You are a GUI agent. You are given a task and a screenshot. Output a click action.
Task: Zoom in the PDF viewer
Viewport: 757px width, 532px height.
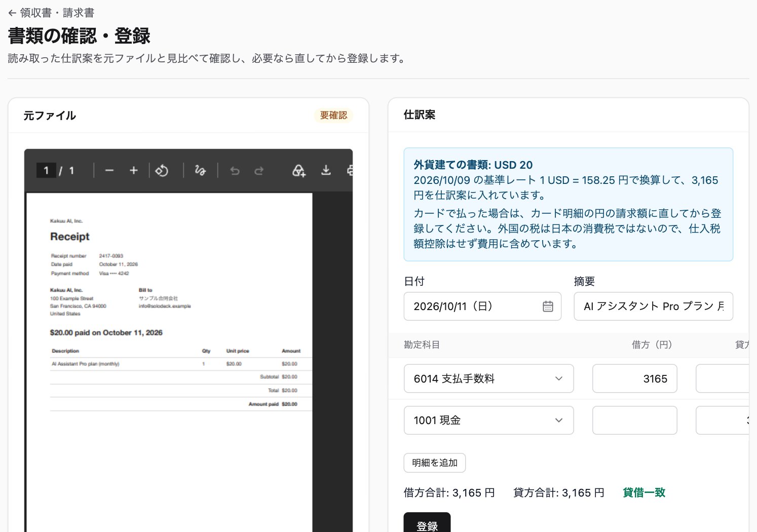[x=134, y=171]
